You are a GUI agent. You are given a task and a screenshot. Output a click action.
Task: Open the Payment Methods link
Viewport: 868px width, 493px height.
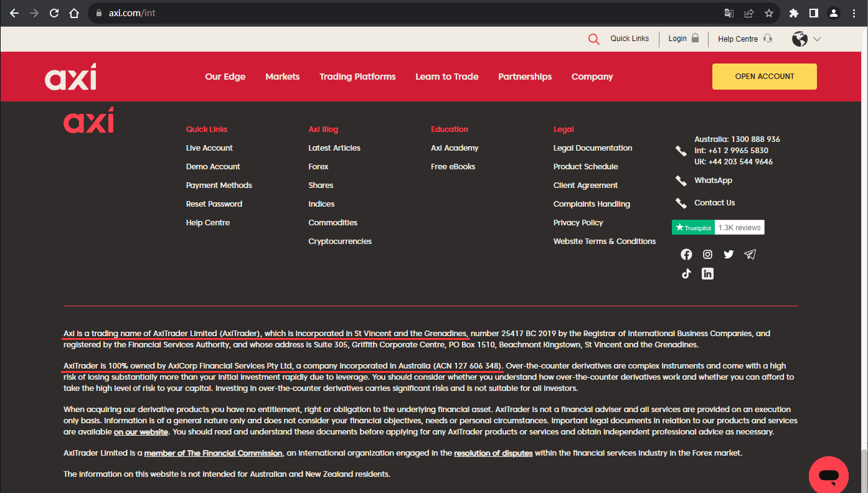[219, 185]
